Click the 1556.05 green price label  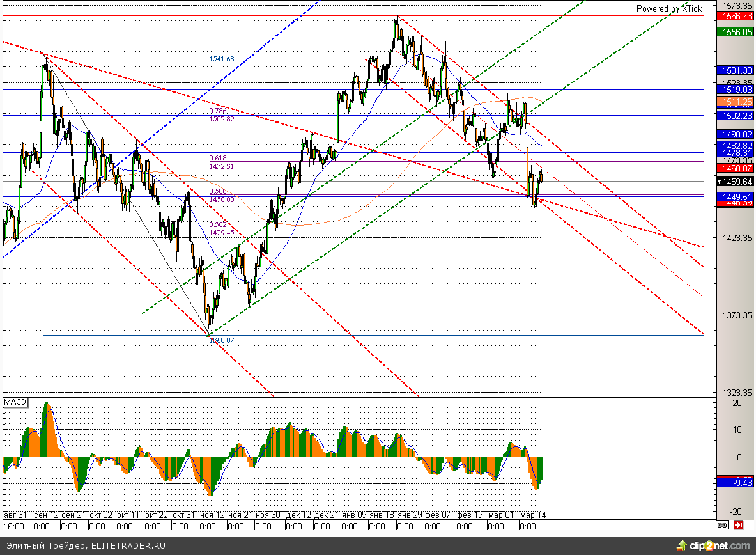(735, 32)
